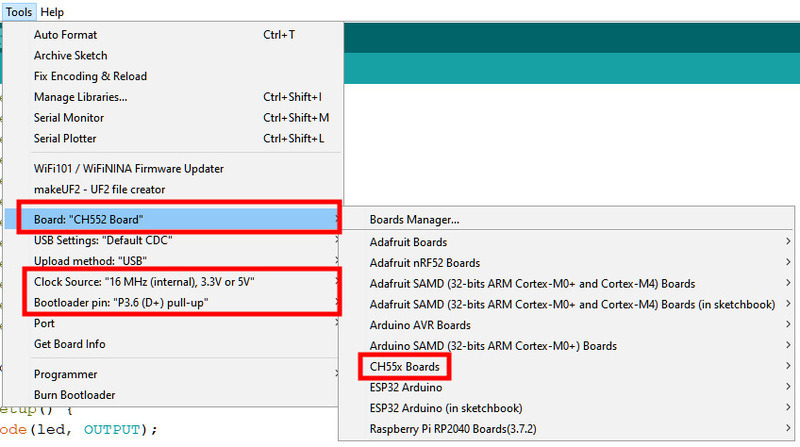800x447 pixels.
Task: Launch the Serial Plotter entry
Action: point(172,138)
